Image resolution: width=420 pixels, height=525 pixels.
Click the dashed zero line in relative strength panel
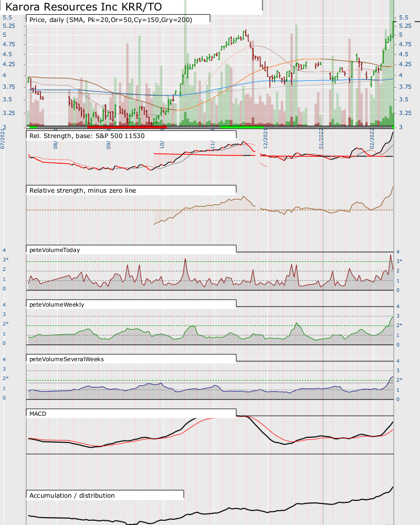210,210
